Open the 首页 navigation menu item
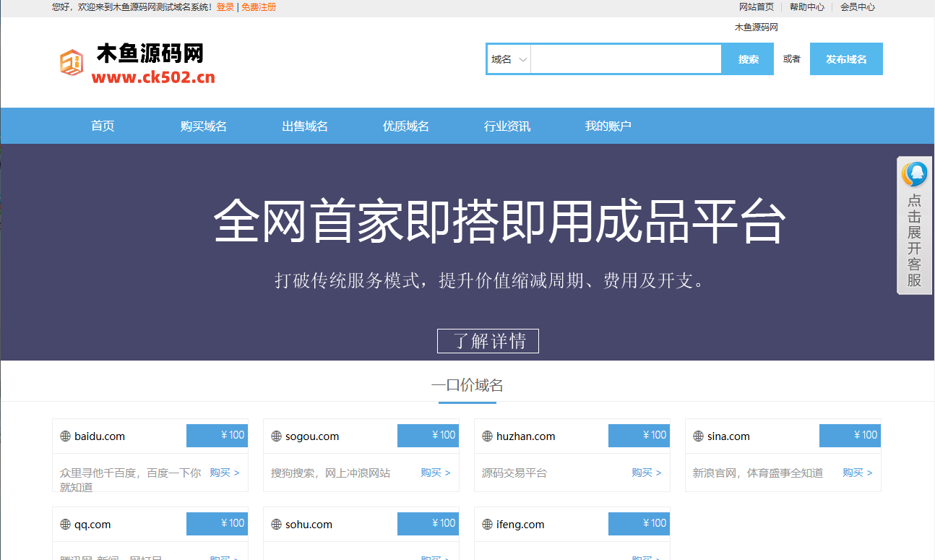This screenshot has width=935, height=560. pyautogui.click(x=103, y=126)
